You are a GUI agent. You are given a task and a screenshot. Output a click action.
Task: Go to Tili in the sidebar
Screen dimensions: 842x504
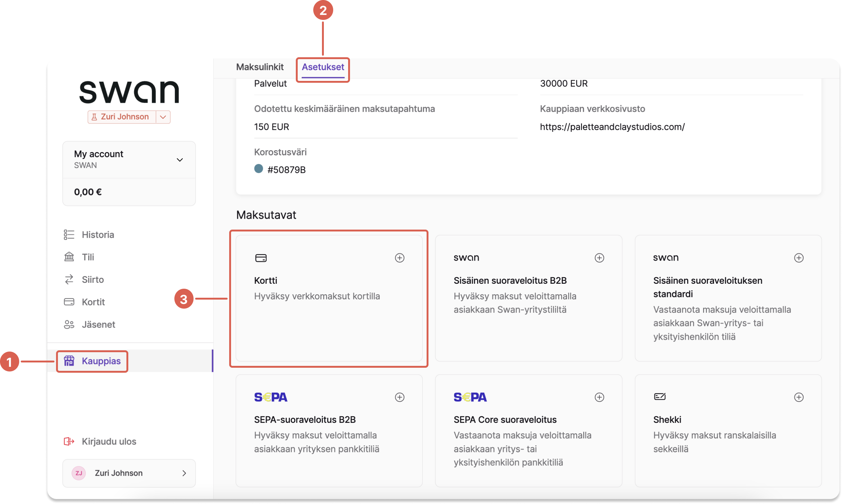coord(88,257)
